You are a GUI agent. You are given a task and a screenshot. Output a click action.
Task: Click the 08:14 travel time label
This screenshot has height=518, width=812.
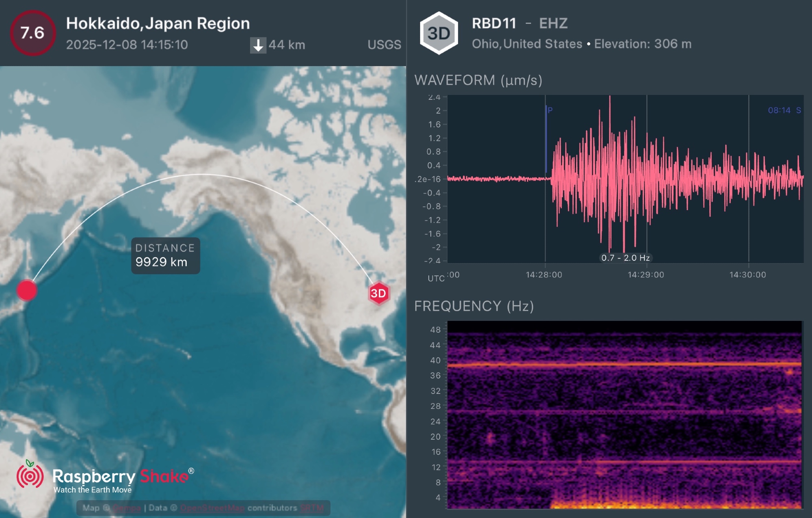pos(779,110)
